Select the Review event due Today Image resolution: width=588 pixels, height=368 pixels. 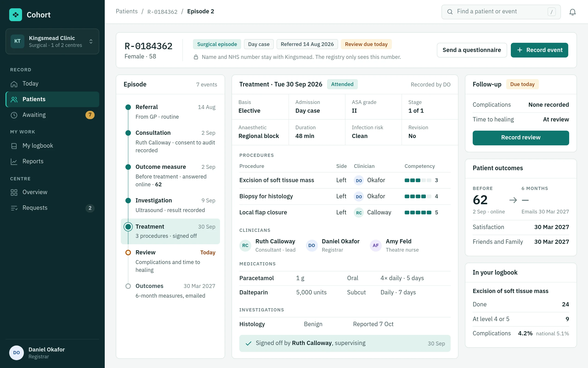(x=170, y=261)
